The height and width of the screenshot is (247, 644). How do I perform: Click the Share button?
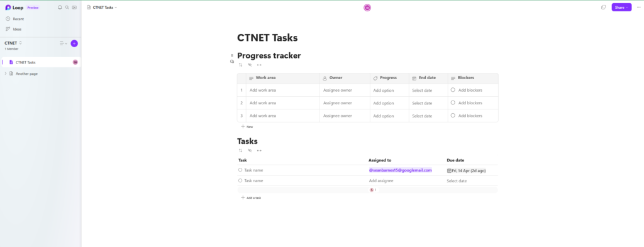coord(621,8)
